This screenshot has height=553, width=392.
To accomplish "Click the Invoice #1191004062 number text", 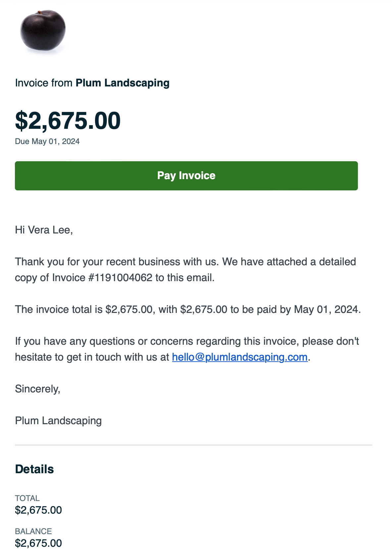I will 120,277.
